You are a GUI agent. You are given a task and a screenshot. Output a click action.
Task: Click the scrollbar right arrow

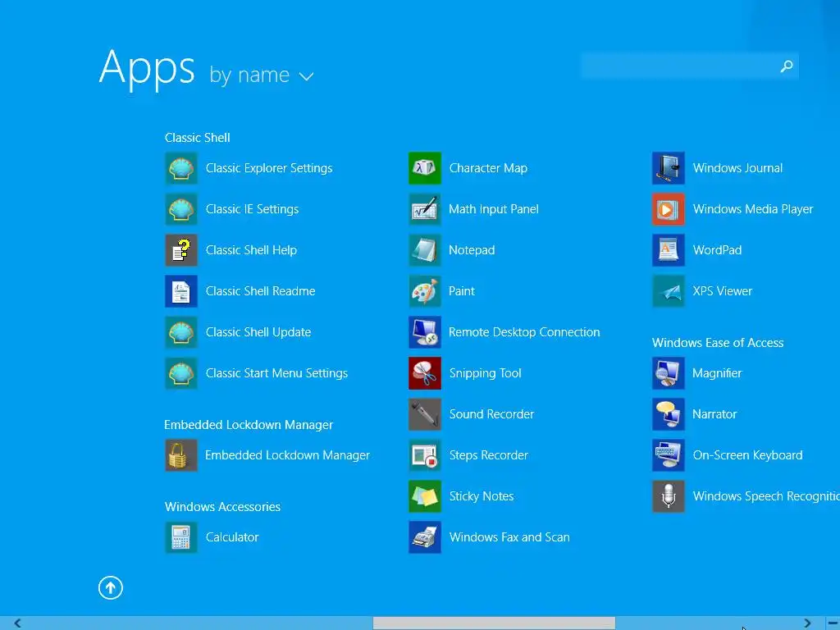(807, 623)
